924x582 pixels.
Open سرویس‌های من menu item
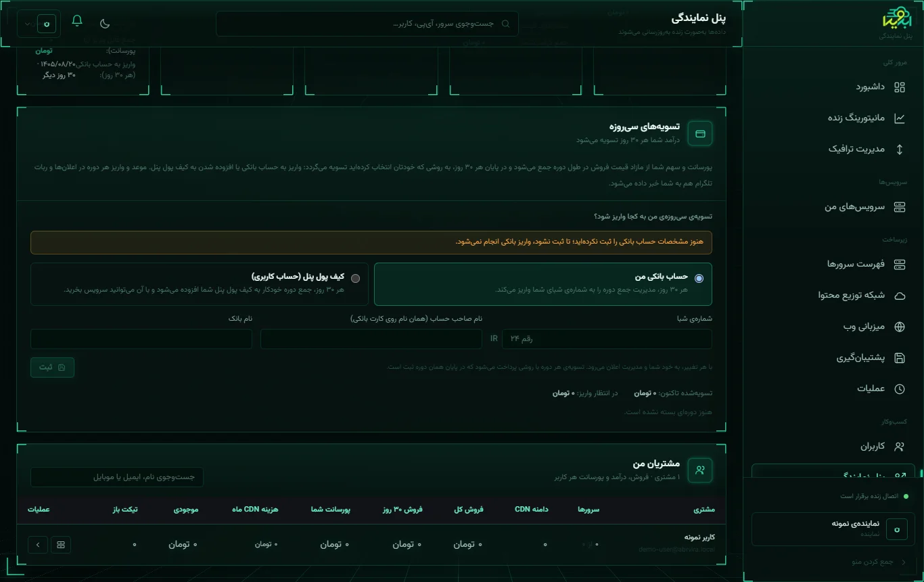[x=833, y=207]
